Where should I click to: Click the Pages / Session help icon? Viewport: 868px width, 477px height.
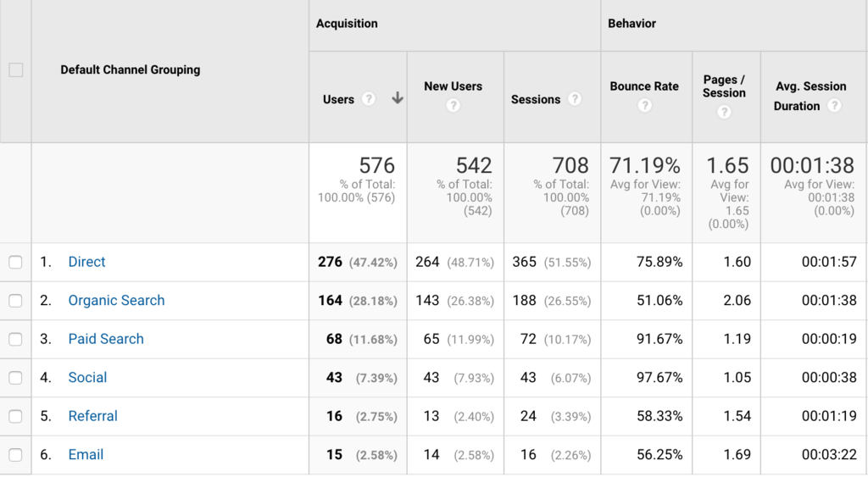pos(724,112)
